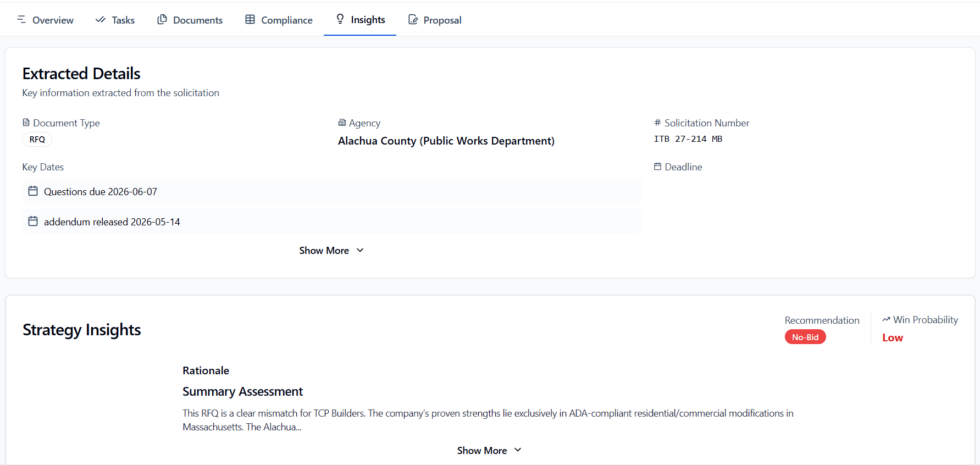Click the Key information extracted subtitle

[x=121, y=93]
